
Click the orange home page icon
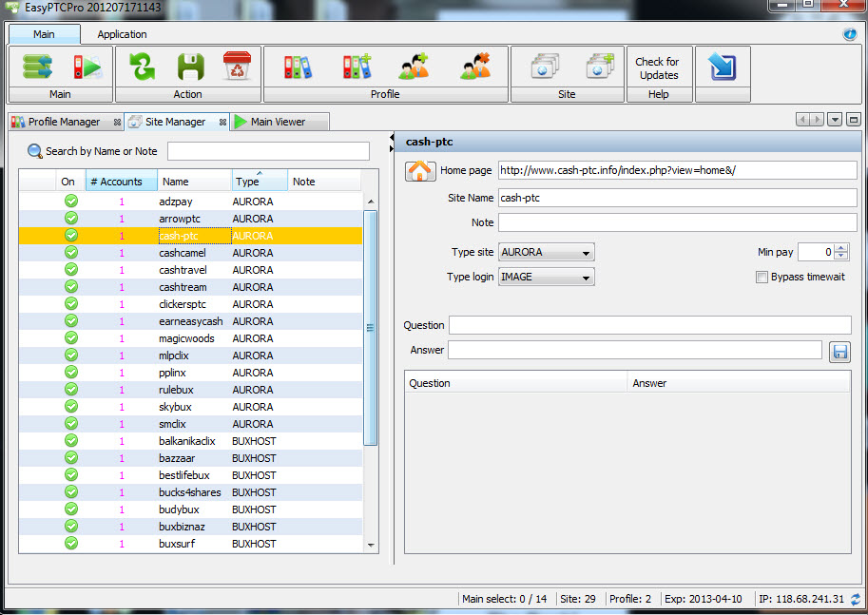click(x=420, y=171)
